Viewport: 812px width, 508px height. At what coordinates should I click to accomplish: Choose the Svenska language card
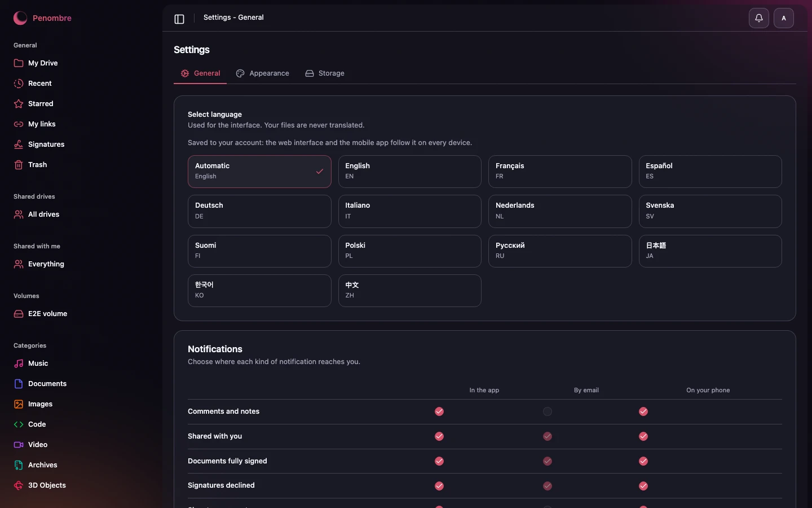710,211
